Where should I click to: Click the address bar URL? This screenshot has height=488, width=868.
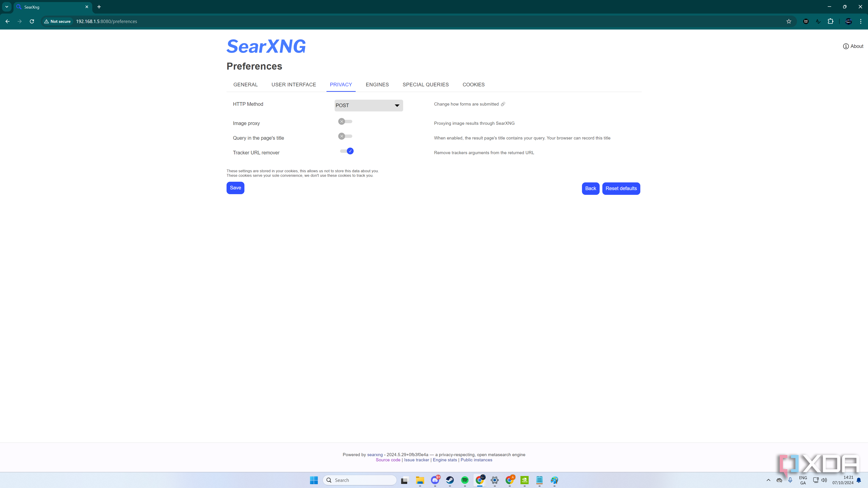pyautogui.click(x=106, y=21)
